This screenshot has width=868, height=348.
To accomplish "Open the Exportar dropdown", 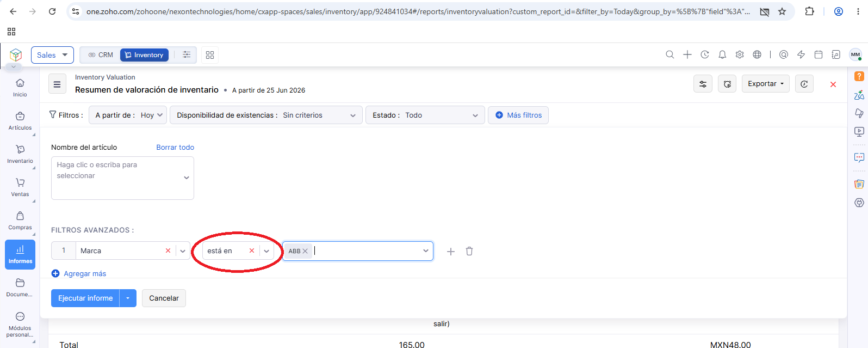I will coord(766,84).
